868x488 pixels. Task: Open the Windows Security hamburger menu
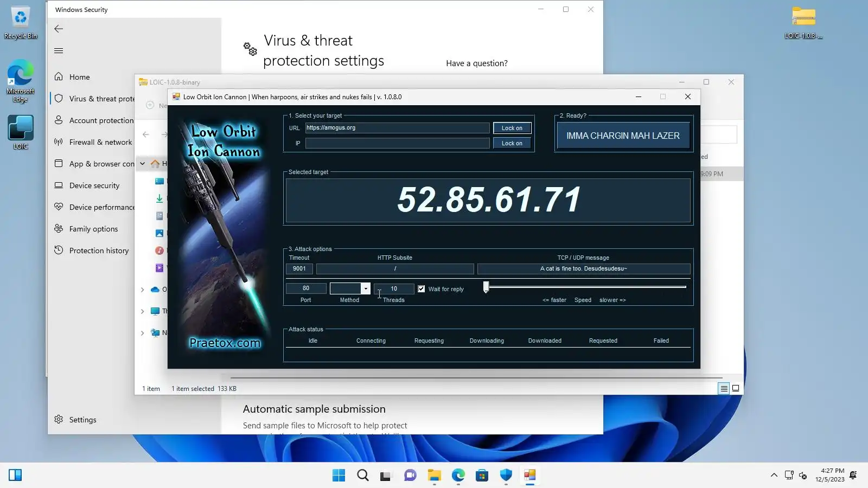59,50
